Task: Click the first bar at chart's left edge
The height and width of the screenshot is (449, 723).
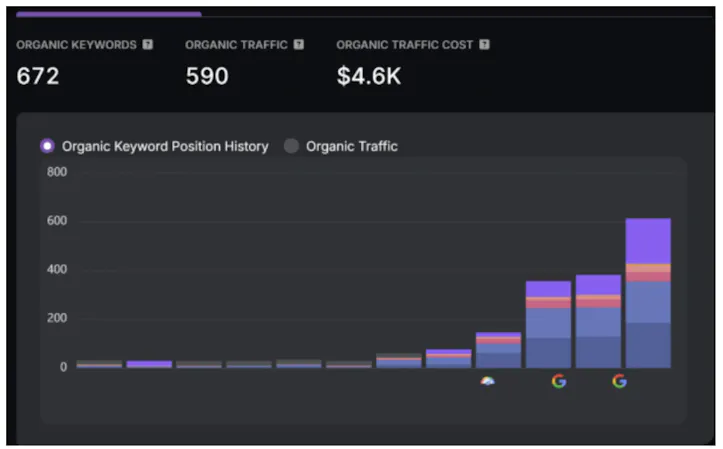Action: (x=99, y=364)
